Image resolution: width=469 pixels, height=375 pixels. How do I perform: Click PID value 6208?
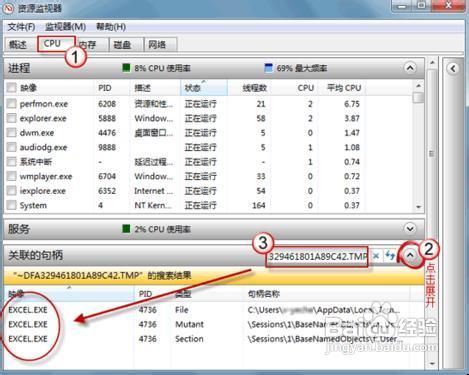click(107, 104)
